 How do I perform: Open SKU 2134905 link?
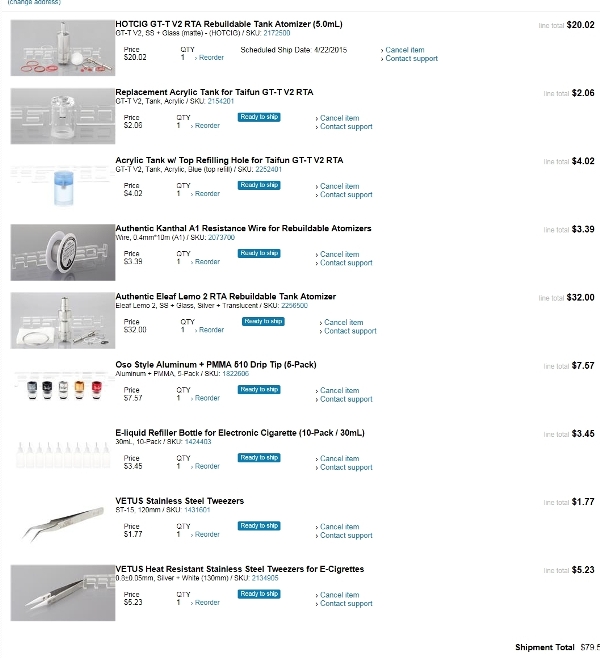pyautogui.click(x=265, y=578)
